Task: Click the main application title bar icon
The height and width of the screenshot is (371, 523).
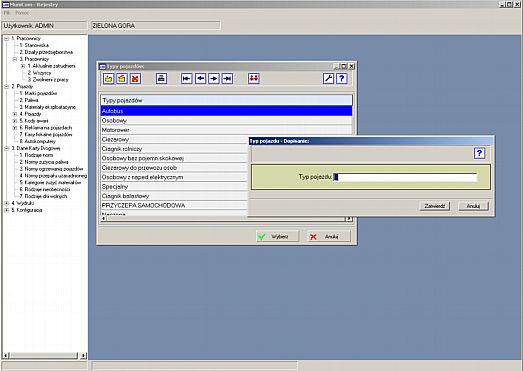Action: (x=6, y=5)
